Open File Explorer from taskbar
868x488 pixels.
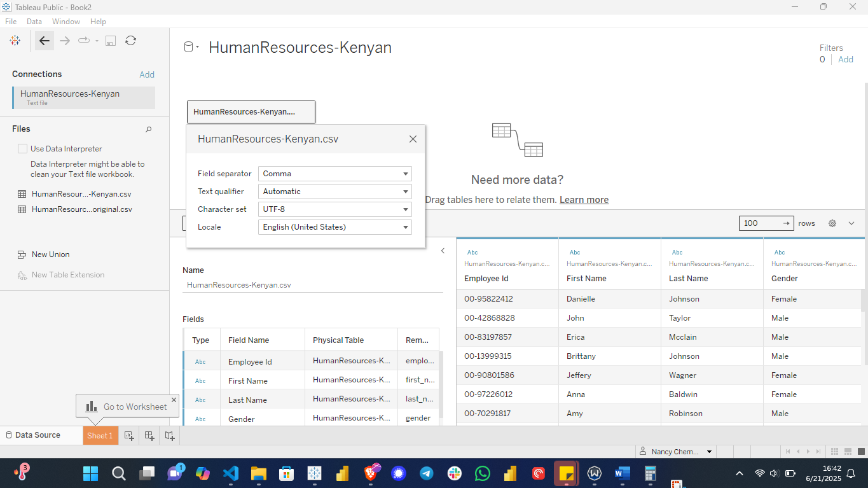pyautogui.click(x=258, y=473)
